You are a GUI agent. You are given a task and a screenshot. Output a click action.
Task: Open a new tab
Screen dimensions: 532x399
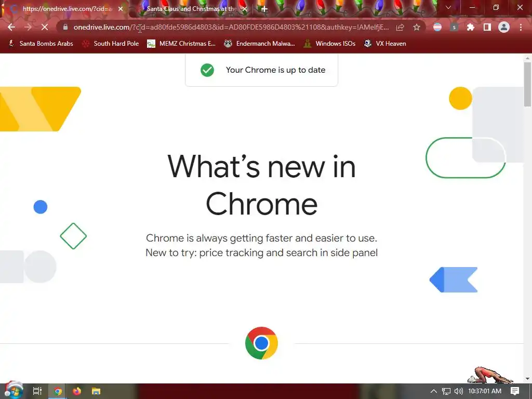(264, 9)
